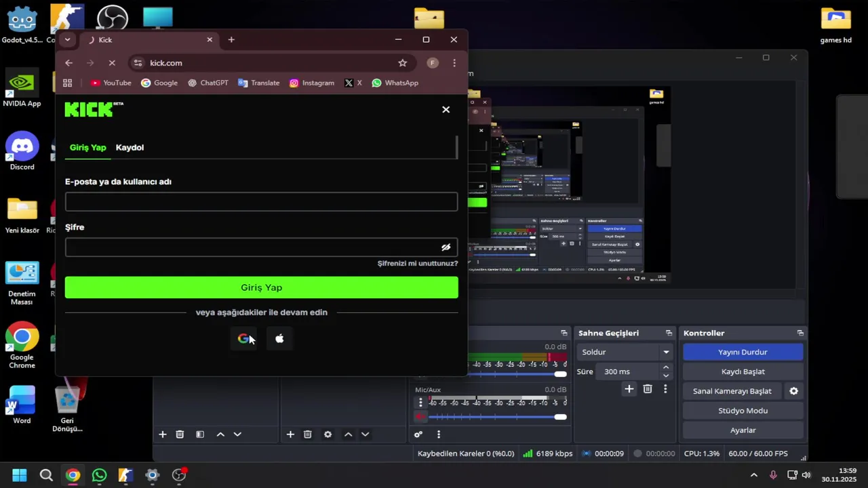Open the site information icon beside kick.com
Viewport: 868px width, 488px height.
[138, 63]
